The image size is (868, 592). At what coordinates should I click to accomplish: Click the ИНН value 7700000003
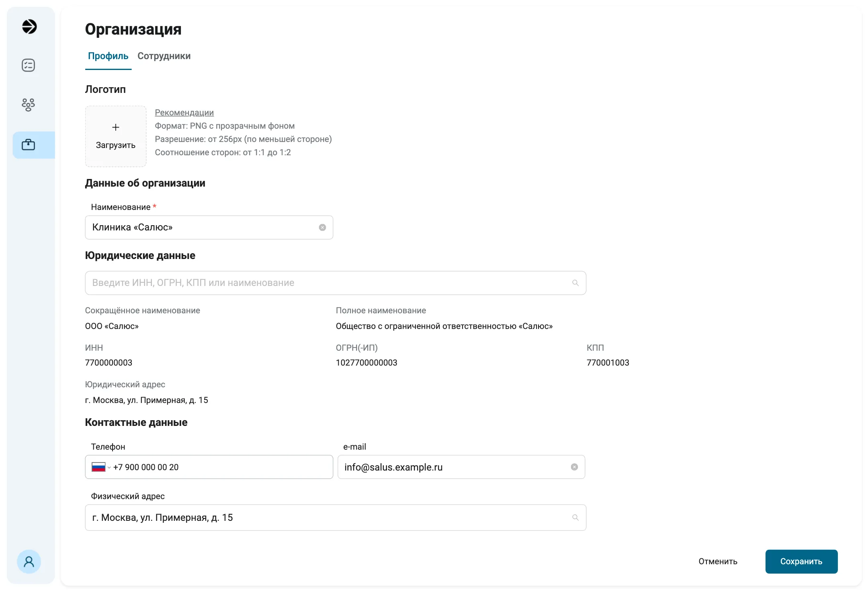point(108,363)
